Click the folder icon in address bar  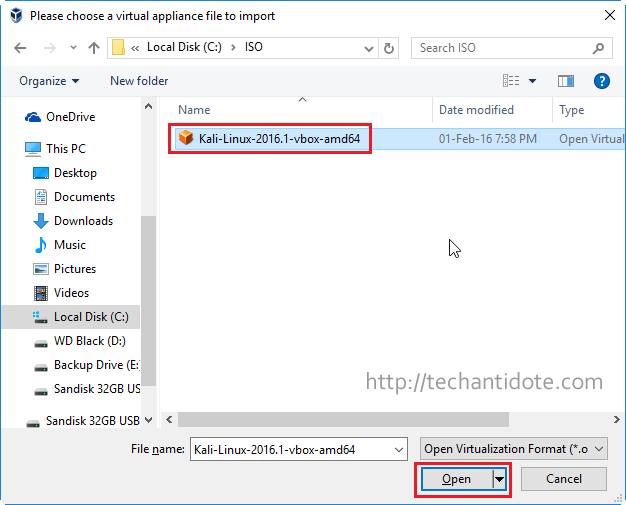pyautogui.click(x=118, y=48)
